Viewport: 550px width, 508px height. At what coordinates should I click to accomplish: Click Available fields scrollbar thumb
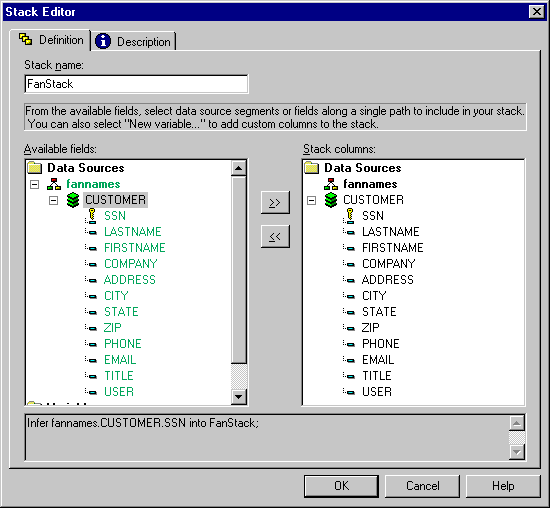239,270
